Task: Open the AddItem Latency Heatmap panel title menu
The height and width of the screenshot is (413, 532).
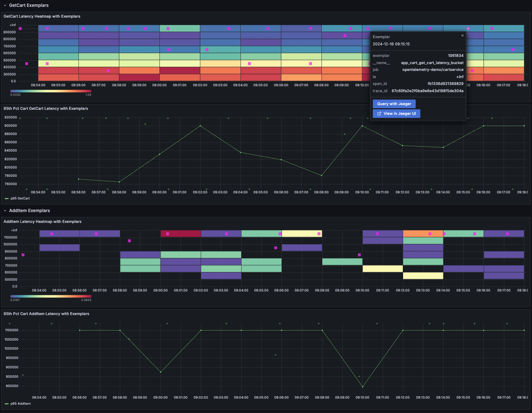Action: tap(42, 222)
